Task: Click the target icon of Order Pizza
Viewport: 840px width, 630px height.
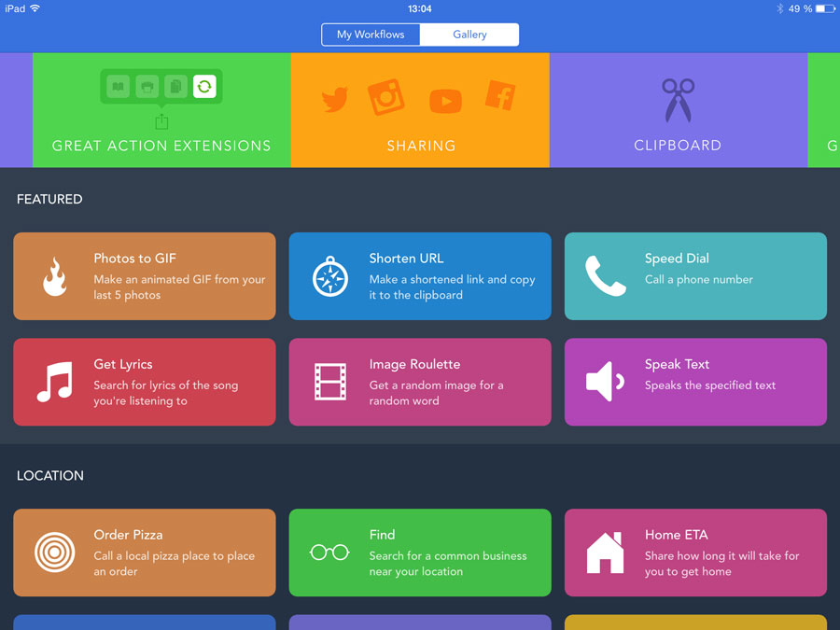Action: 55,553
